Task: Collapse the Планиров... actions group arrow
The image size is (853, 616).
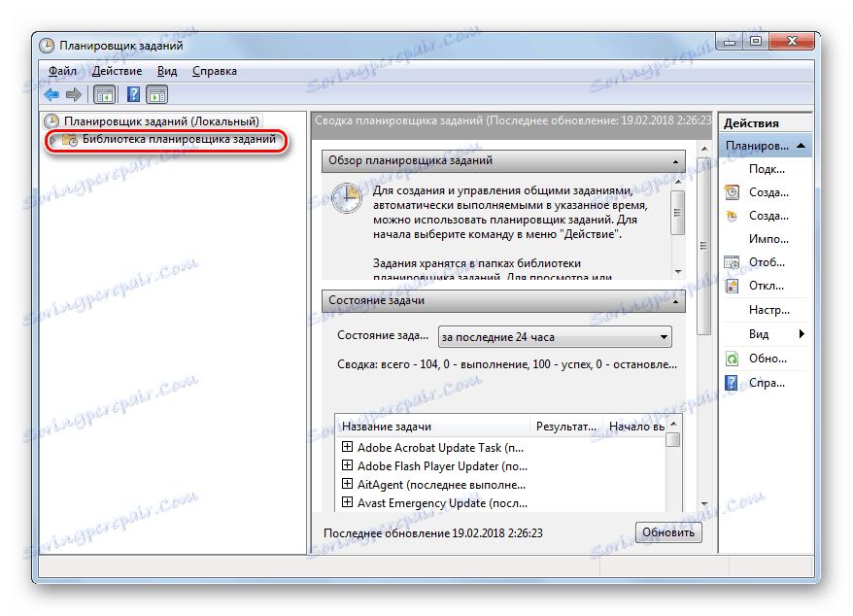Action: (x=801, y=146)
